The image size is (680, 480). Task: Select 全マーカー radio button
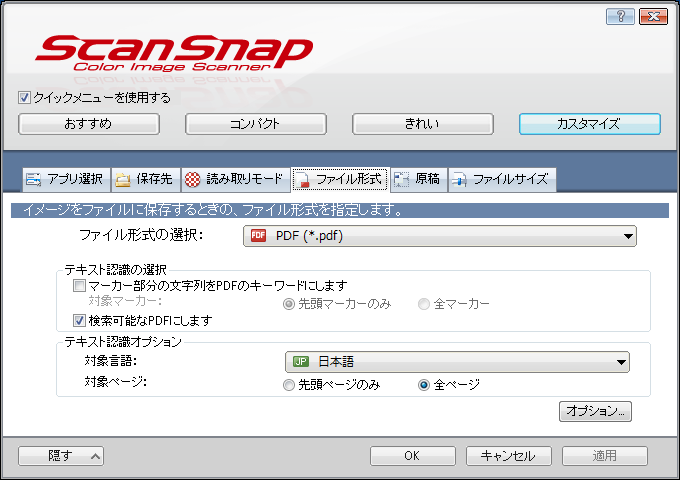tap(424, 304)
